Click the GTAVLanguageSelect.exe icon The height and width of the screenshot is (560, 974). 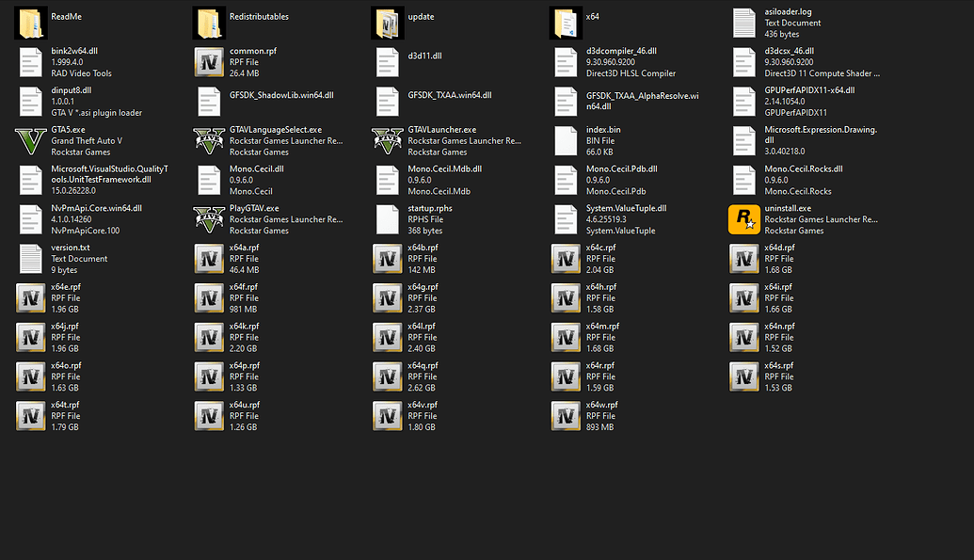[x=209, y=141]
